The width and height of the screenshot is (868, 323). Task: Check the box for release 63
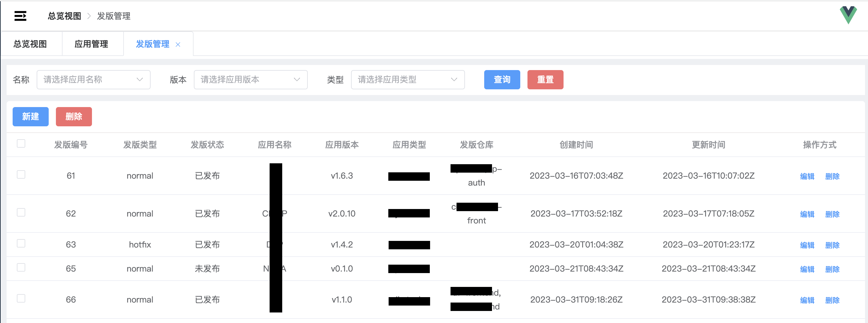coord(21,243)
